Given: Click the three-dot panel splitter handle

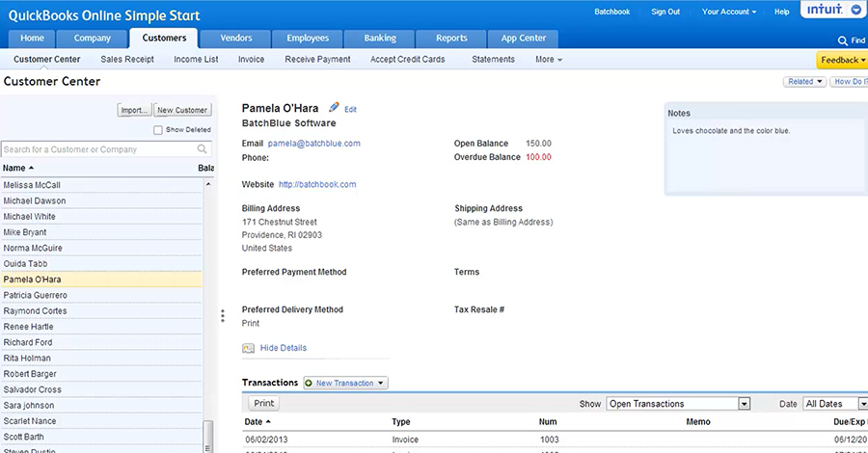Looking at the screenshot, I should tap(223, 316).
